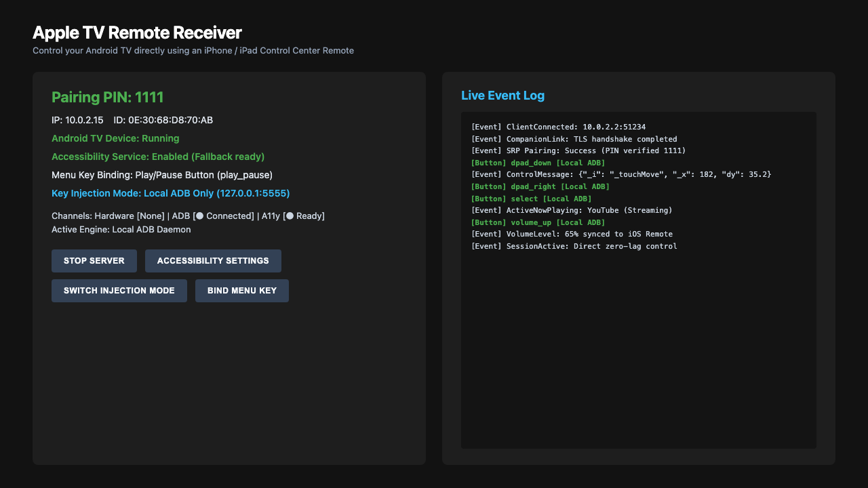This screenshot has width=868, height=488.
Task: Click the Apple TV Remote Receiver title
Action: [137, 33]
